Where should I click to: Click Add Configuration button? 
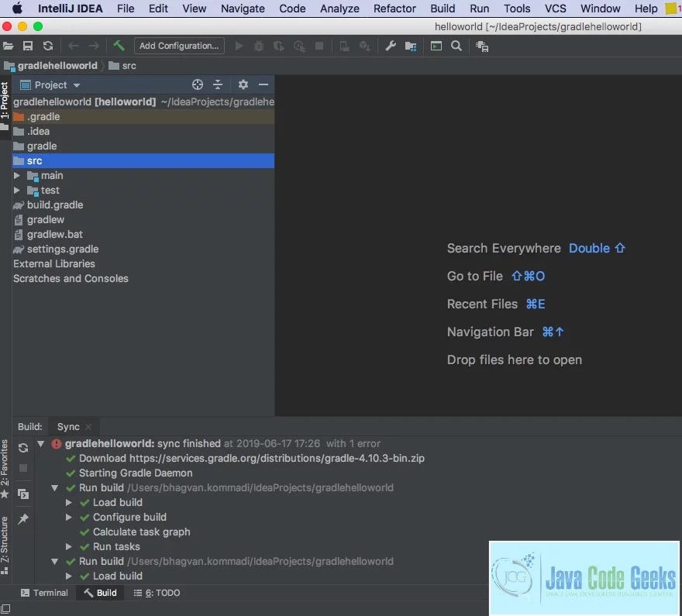click(x=179, y=46)
